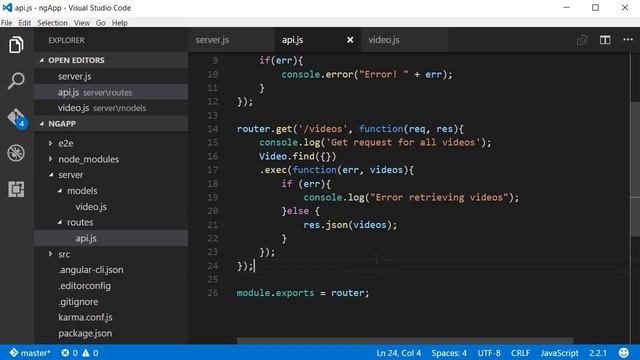Open video.js under models folder
The image size is (640, 360).
coord(111,207)
